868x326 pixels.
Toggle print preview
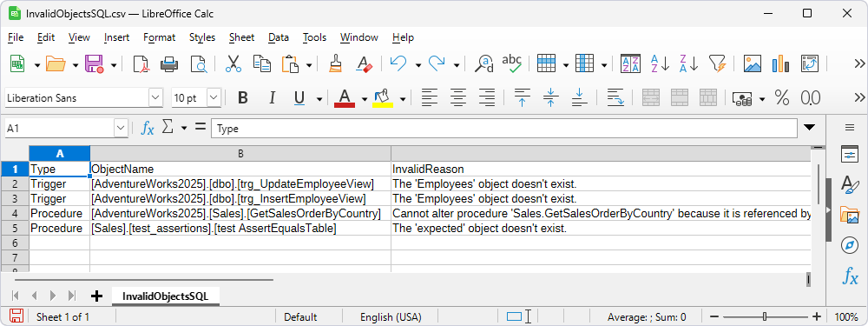(198, 63)
